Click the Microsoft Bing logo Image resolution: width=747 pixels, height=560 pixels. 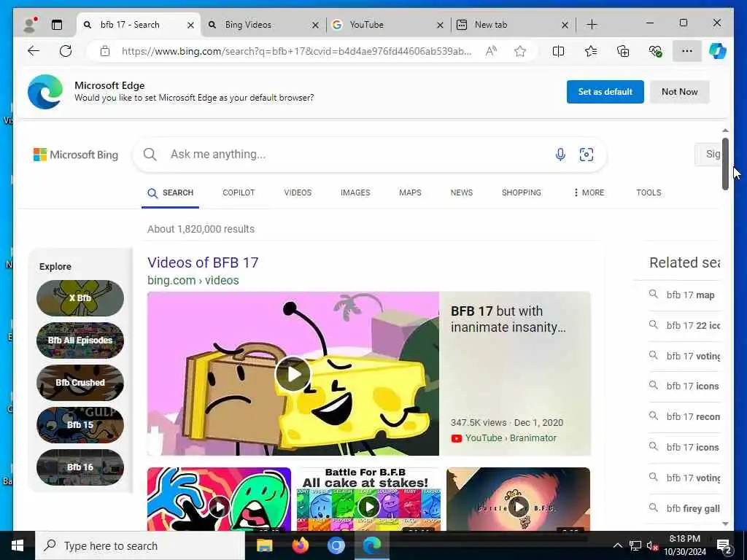point(76,155)
